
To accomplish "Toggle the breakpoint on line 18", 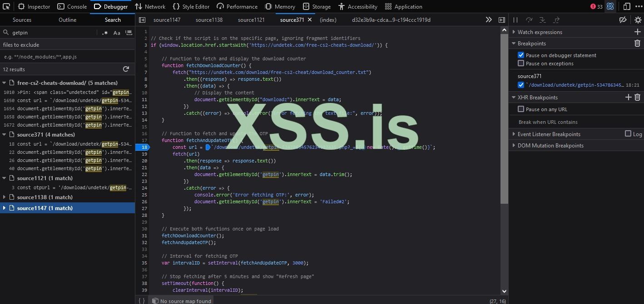I will [x=144, y=147].
